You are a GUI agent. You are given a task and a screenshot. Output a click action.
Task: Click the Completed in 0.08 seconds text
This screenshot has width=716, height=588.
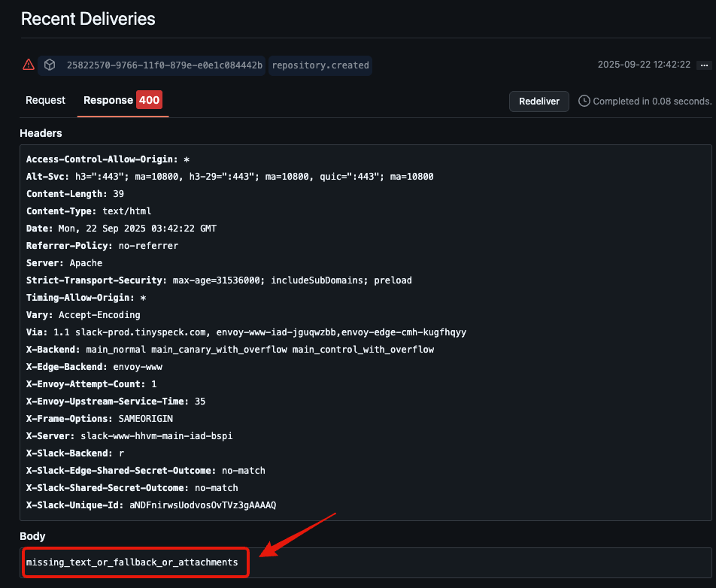(x=652, y=102)
